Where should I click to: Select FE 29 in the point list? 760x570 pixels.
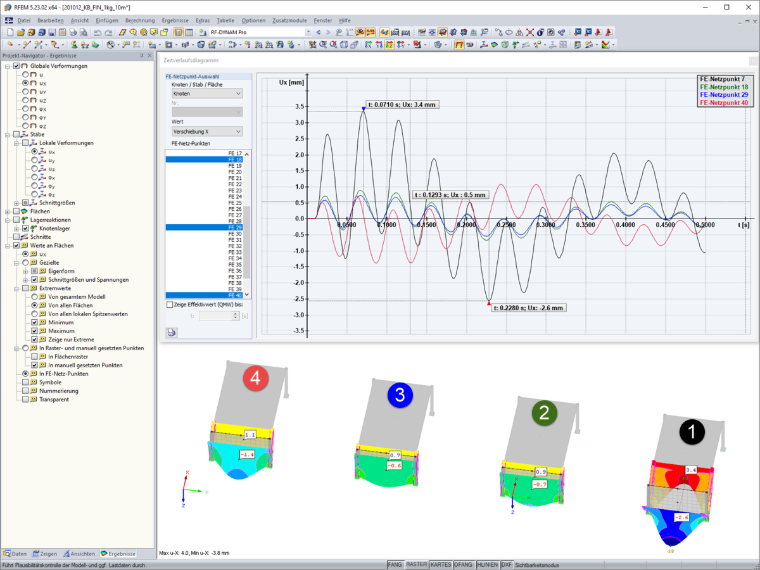click(x=204, y=227)
